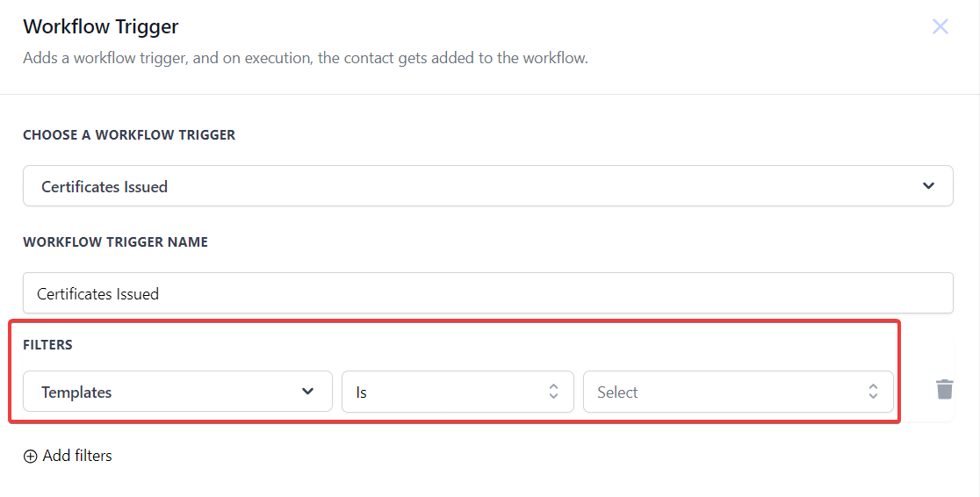Delete the Templates filter row
This screenshot has height=497, width=980.
point(944,389)
